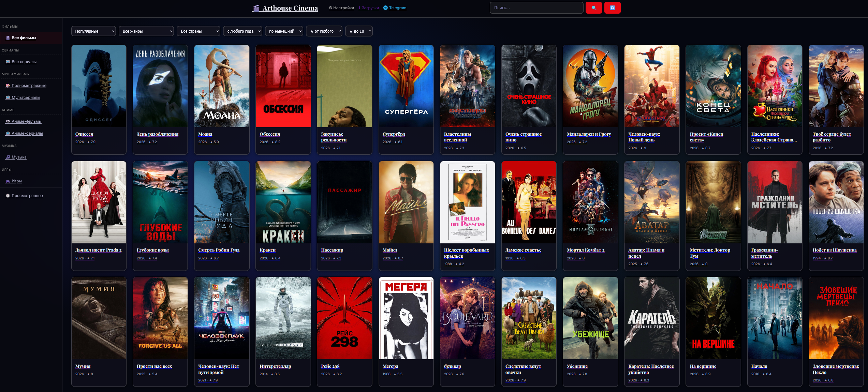
Task: Open the Arthouse Cinema clapperboard logo
Action: click(285, 8)
